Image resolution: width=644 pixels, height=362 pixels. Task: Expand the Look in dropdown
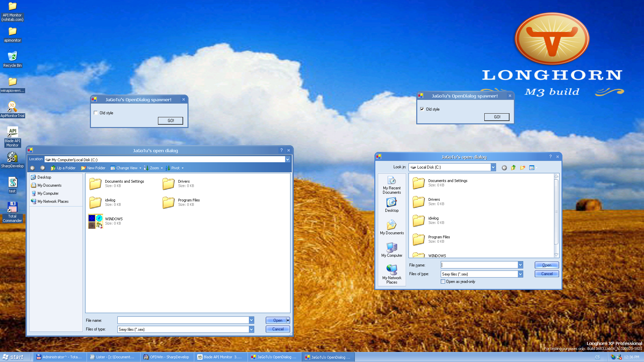[x=493, y=167]
